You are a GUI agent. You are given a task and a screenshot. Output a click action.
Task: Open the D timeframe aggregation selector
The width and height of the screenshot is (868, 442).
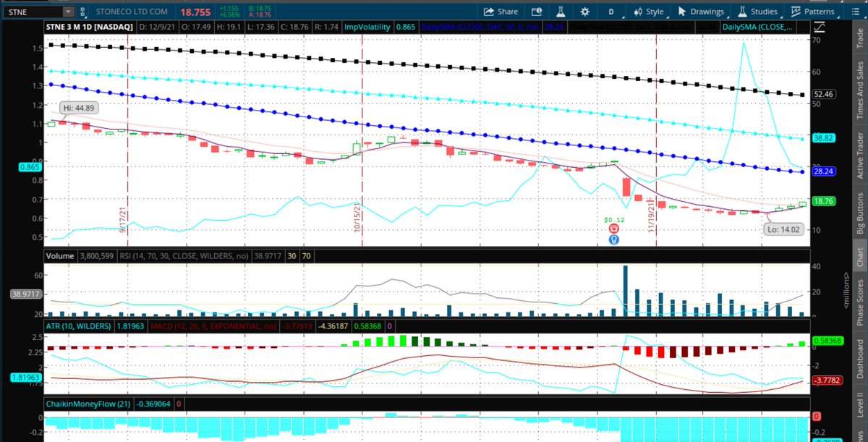tap(611, 12)
